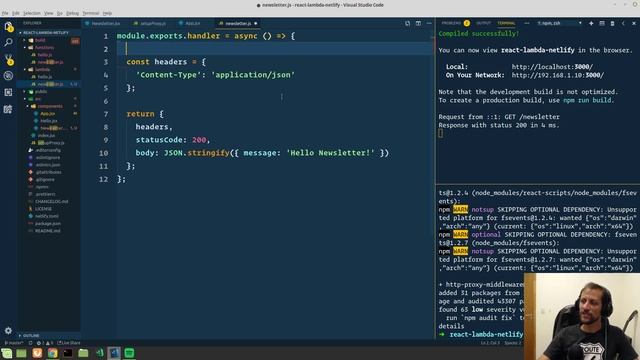Viewport: 640px width, 360px height.
Task: Open the Selection menu
Action: (31, 13)
